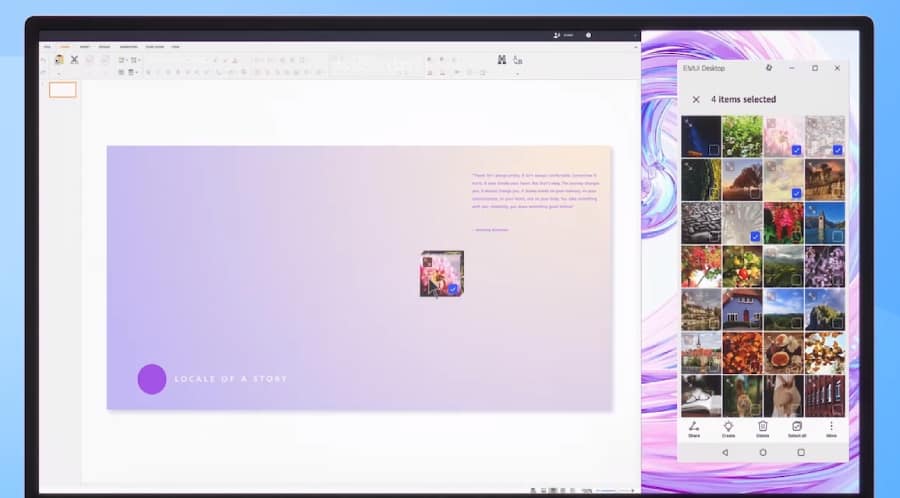Click the purple circle on the slide
The width and height of the screenshot is (900, 498).
[152, 379]
